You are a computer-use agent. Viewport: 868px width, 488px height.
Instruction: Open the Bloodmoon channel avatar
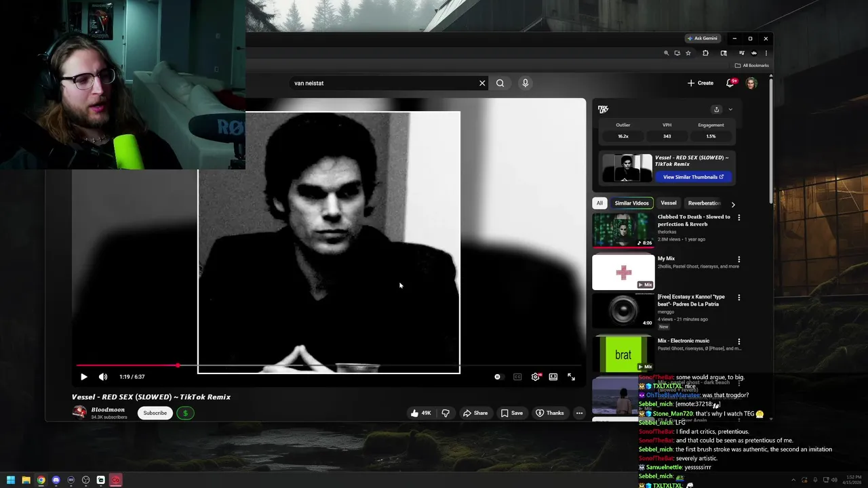coord(79,413)
